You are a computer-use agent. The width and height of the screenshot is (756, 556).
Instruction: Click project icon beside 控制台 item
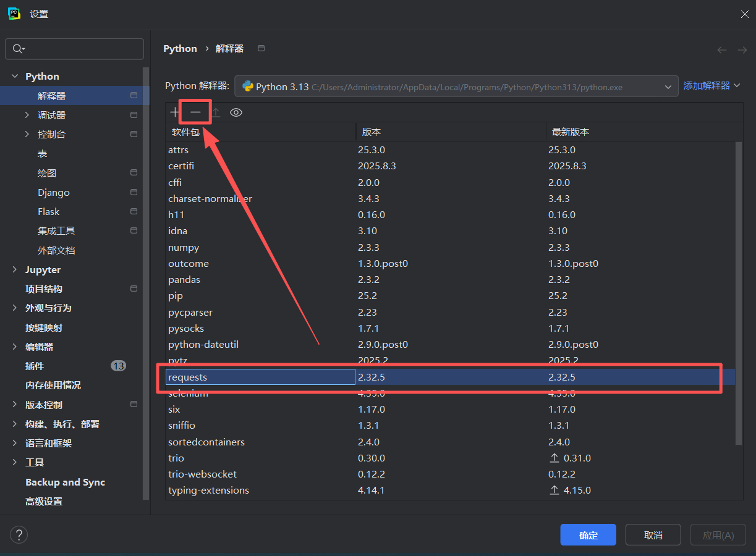point(134,134)
